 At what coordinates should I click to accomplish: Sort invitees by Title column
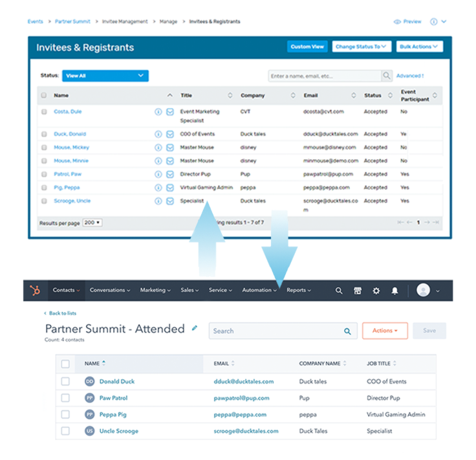point(230,95)
